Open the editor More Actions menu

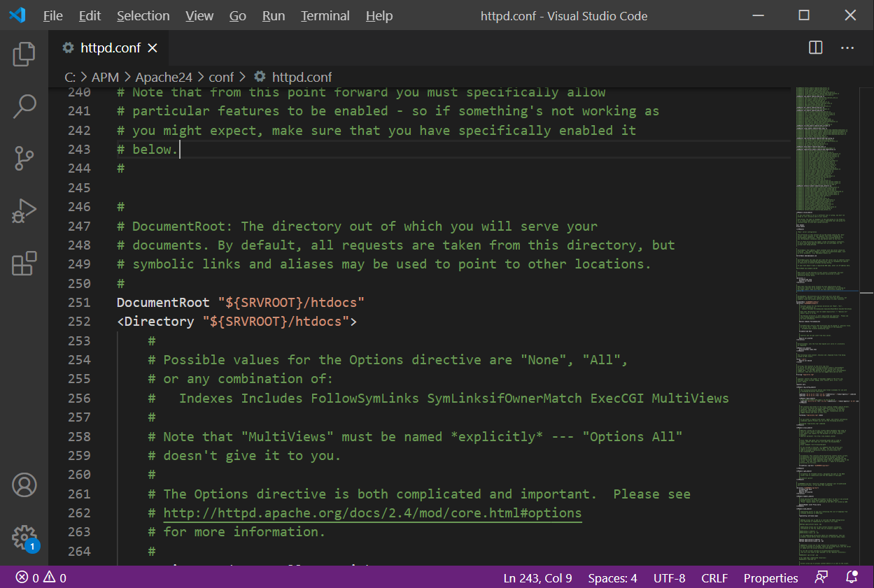847,48
